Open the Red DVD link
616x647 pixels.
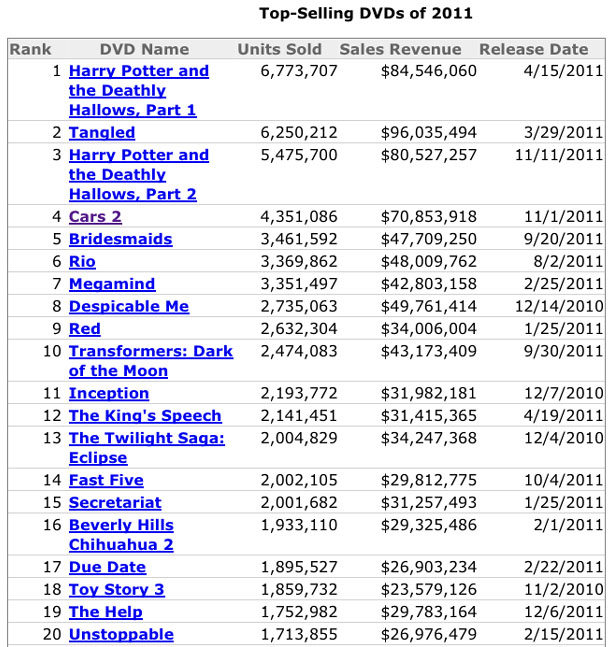pyautogui.click(x=85, y=329)
